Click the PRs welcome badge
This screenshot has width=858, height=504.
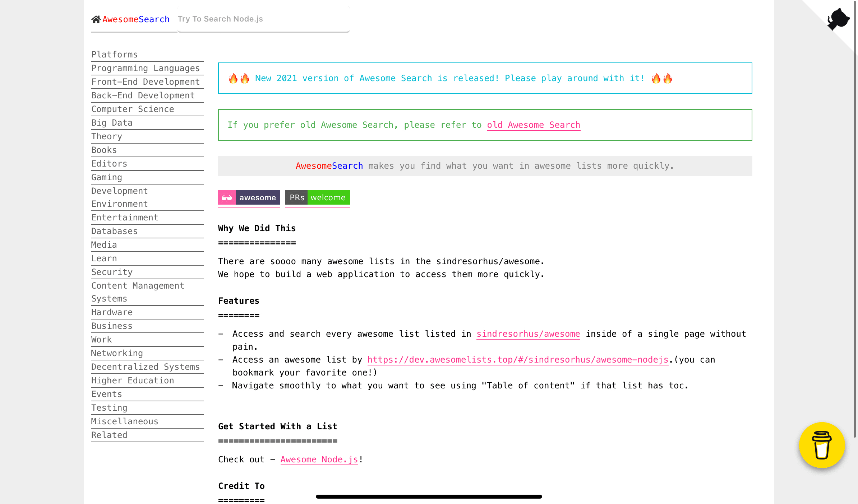point(318,197)
